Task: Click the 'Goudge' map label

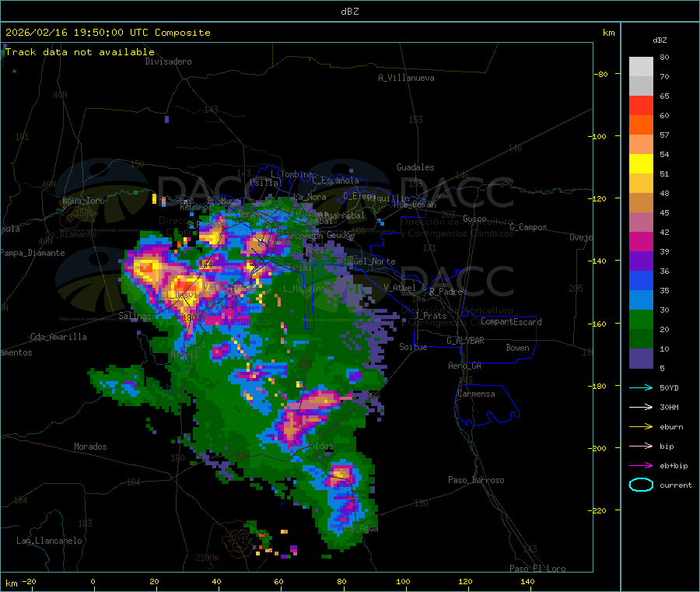Action: point(341,235)
